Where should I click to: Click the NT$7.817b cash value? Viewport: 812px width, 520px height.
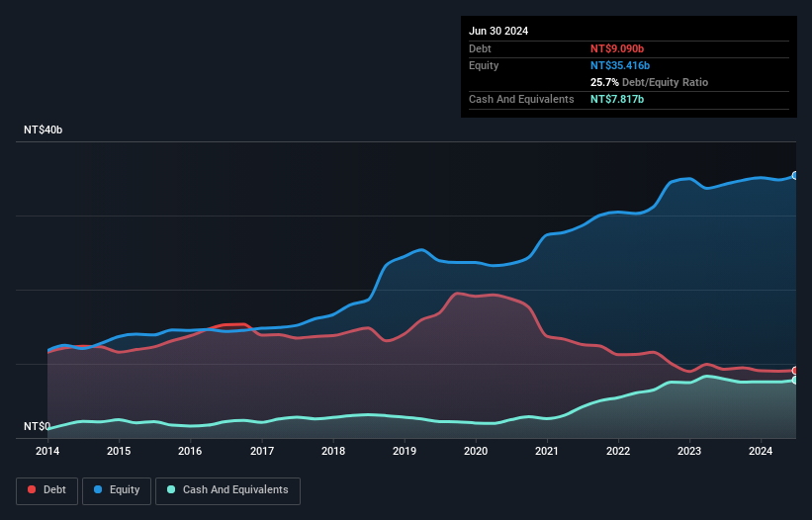tap(617, 99)
